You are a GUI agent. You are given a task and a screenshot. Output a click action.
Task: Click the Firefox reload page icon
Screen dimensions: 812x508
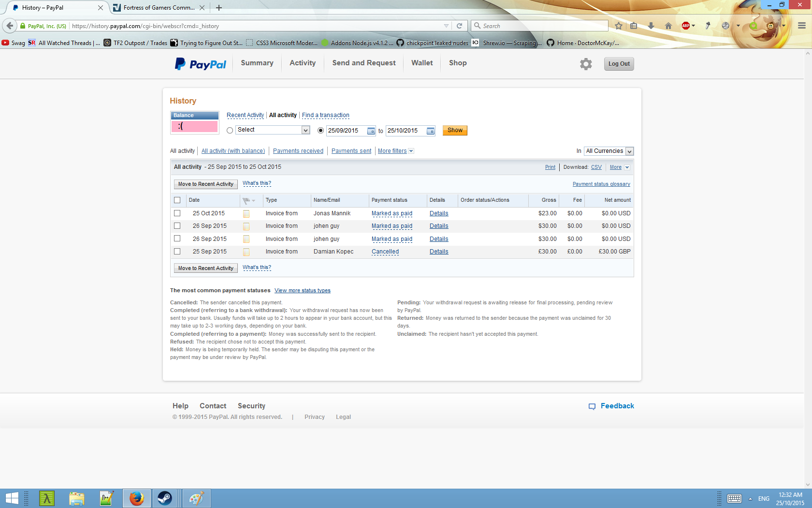pos(459,26)
